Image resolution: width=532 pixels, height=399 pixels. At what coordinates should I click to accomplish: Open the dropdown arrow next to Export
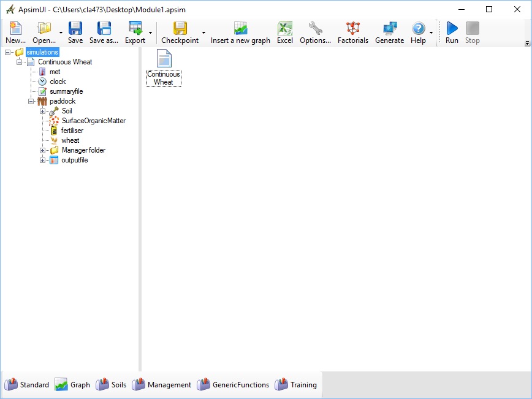150,32
